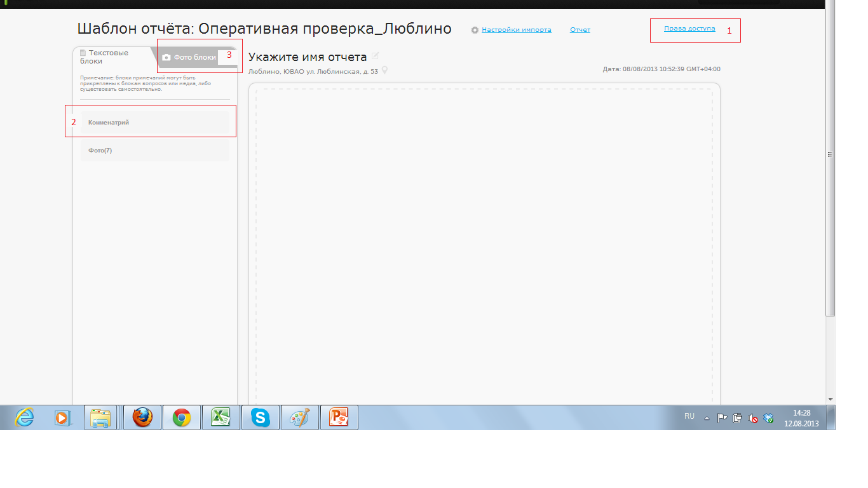Click the location pin icon beside the address
This screenshot has width=868, height=488.
[x=384, y=71]
